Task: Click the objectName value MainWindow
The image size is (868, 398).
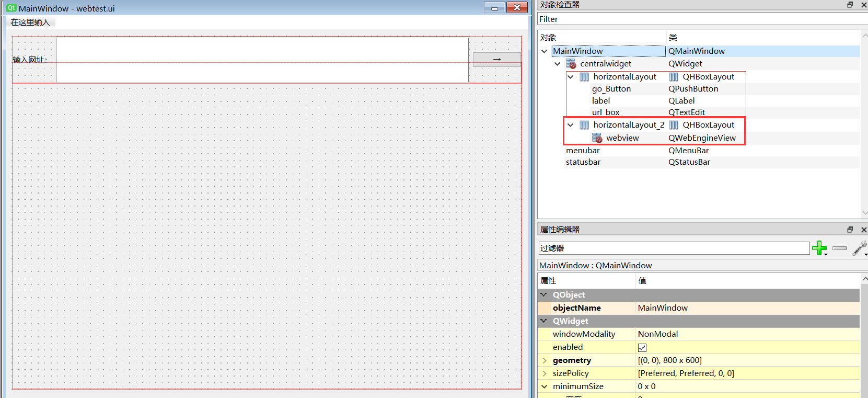Action: tap(747, 308)
